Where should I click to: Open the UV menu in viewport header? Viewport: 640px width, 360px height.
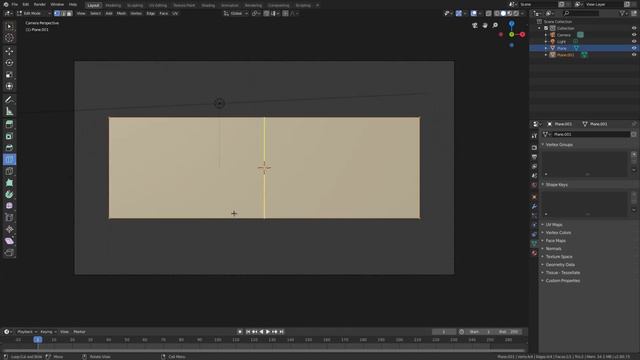tap(175, 13)
